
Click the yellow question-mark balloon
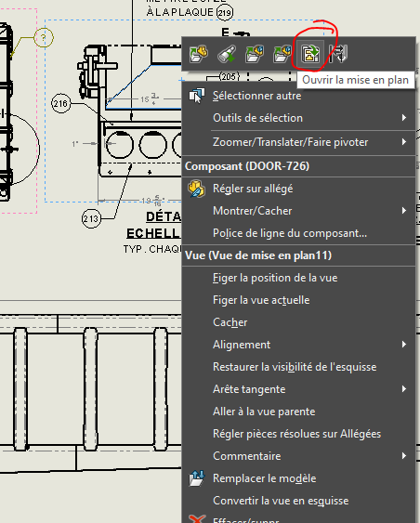pyautogui.click(x=44, y=37)
